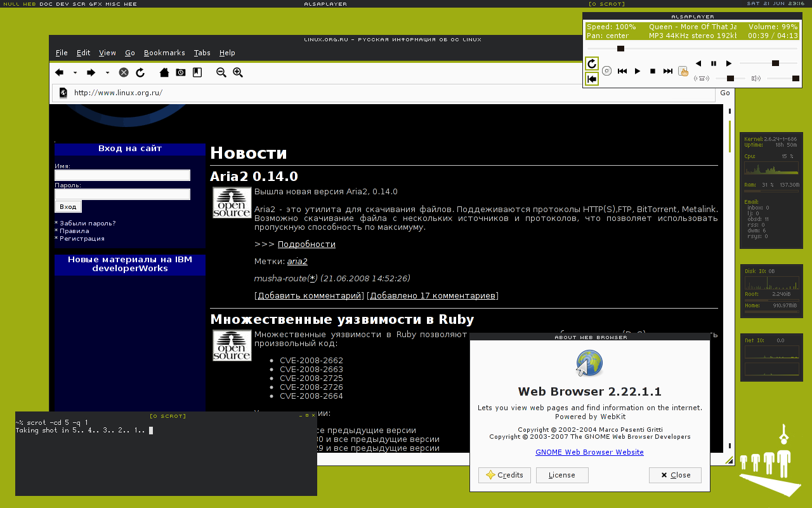Open the Go menu
This screenshot has height=508, width=812.
point(130,53)
